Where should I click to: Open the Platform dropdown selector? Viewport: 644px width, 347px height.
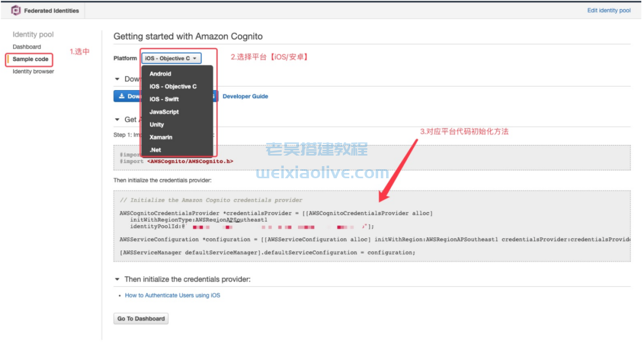(x=171, y=59)
